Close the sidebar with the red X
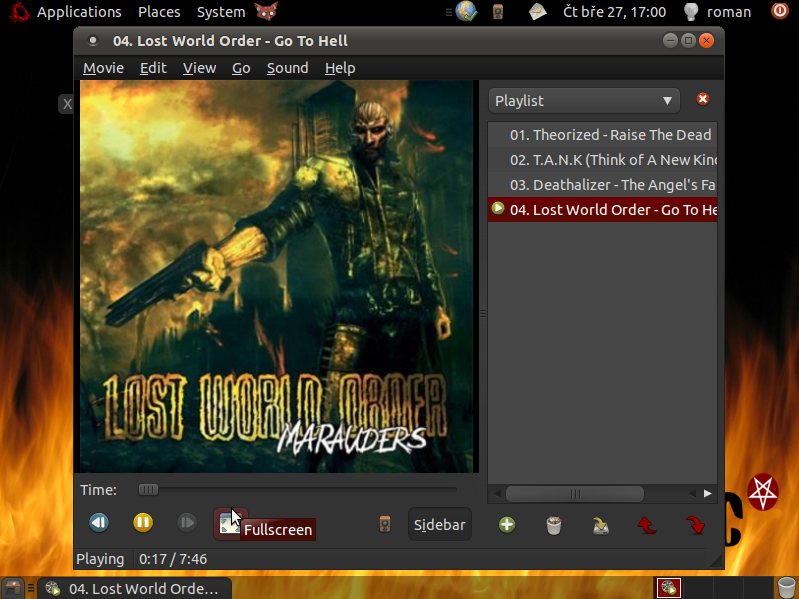Screen dimensions: 799x599 [703, 99]
